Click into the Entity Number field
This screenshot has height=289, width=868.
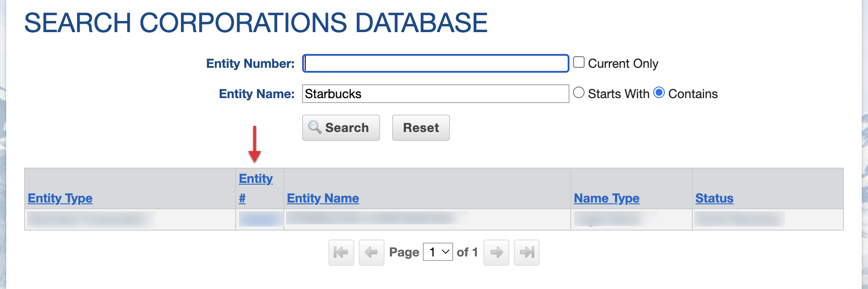click(435, 63)
